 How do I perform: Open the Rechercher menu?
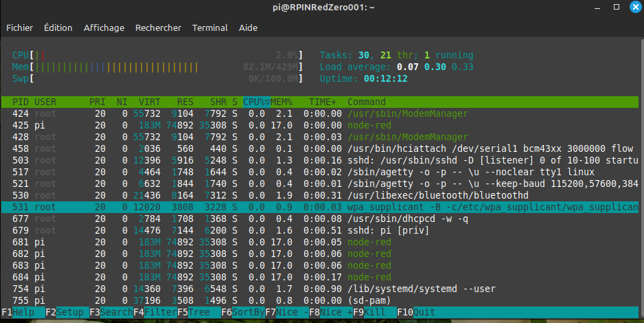click(x=158, y=28)
